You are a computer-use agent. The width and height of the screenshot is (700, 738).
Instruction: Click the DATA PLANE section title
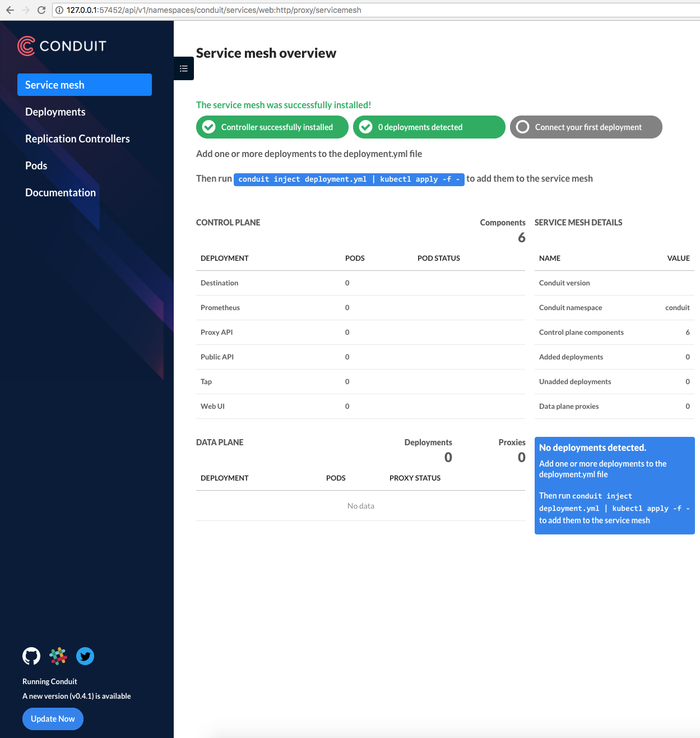coord(220,442)
